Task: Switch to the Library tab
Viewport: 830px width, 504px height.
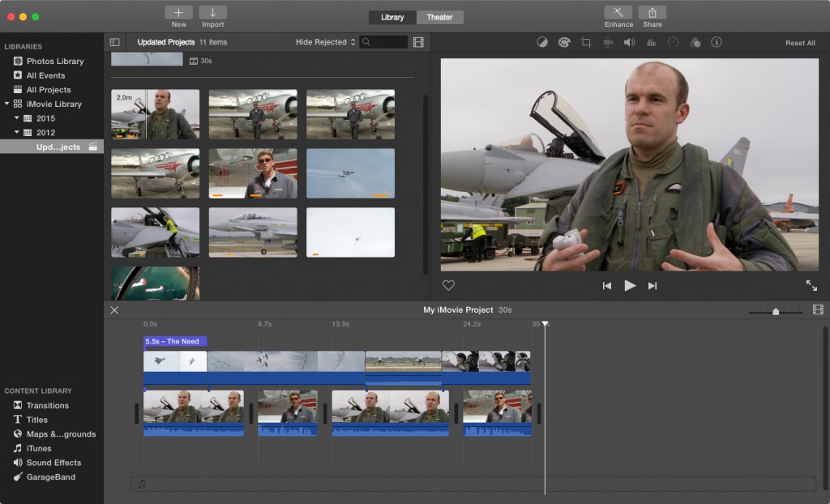Action: pos(392,18)
